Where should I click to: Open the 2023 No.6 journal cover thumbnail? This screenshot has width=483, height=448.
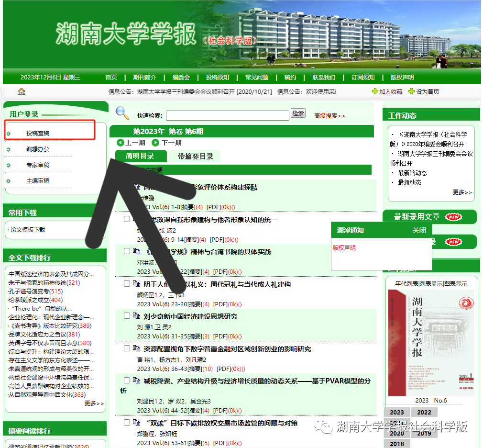[x=430, y=343]
